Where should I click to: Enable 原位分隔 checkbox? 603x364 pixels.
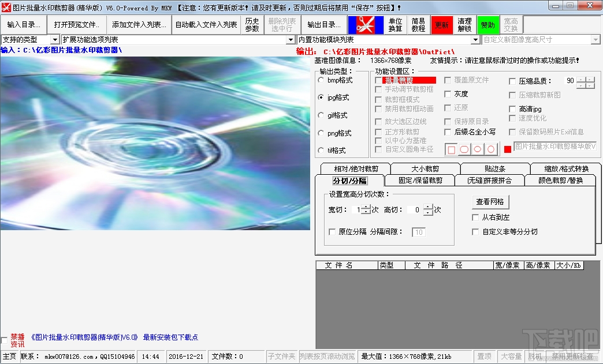(332, 232)
